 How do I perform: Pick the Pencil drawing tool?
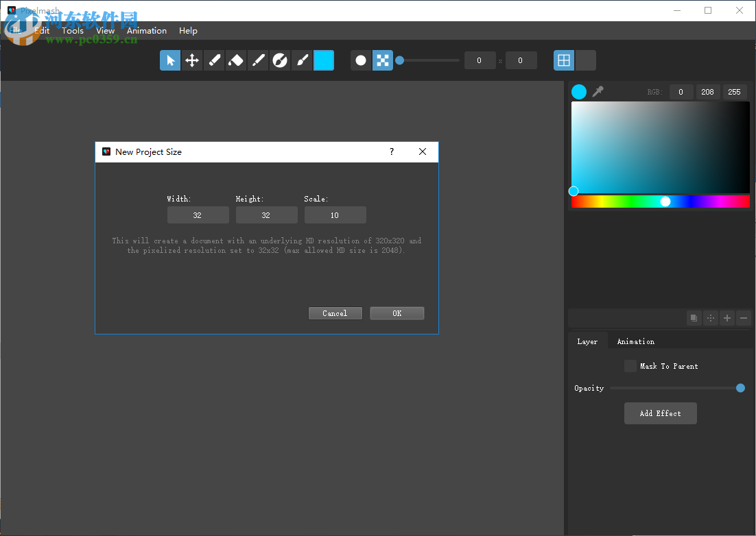(214, 60)
